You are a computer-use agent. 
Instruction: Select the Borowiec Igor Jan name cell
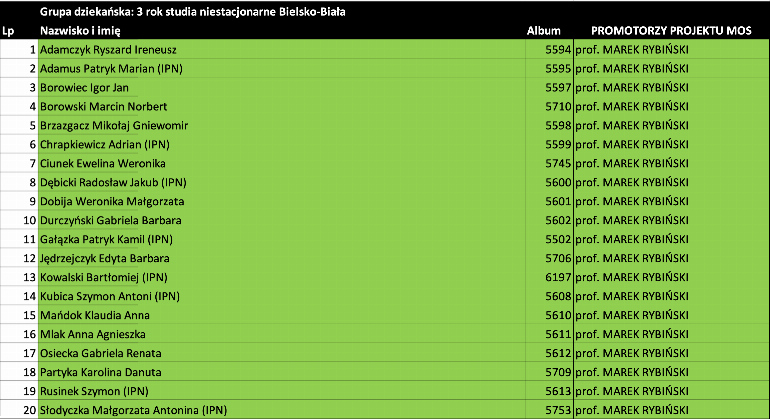point(281,87)
